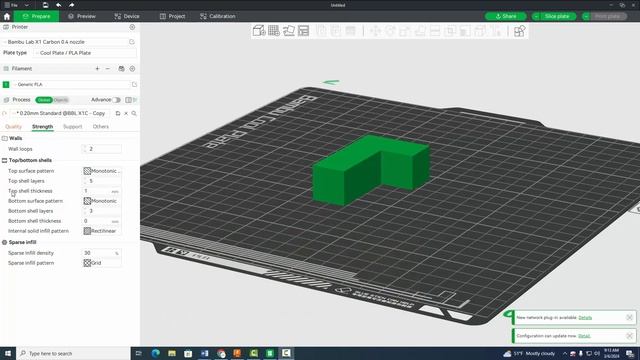Open Top surface pattern dropdown
This screenshot has width=640, height=360.
click(102, 171)
